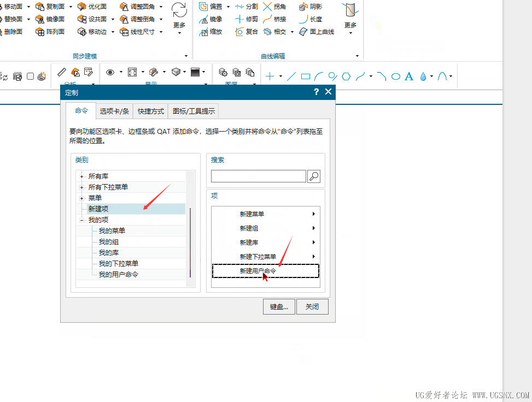
Task: Click the Trim curve (修剪) icon
Action: [x=239, y=19]
